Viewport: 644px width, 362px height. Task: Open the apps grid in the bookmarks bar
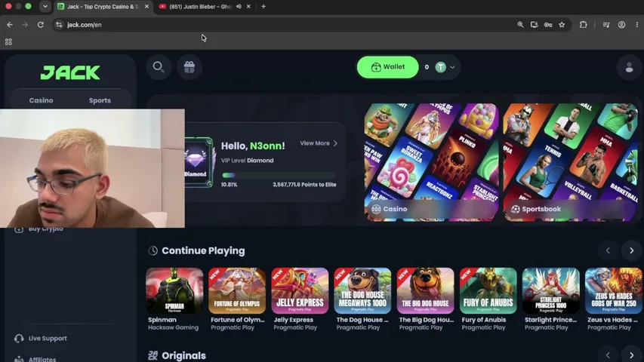pos(8,41)
